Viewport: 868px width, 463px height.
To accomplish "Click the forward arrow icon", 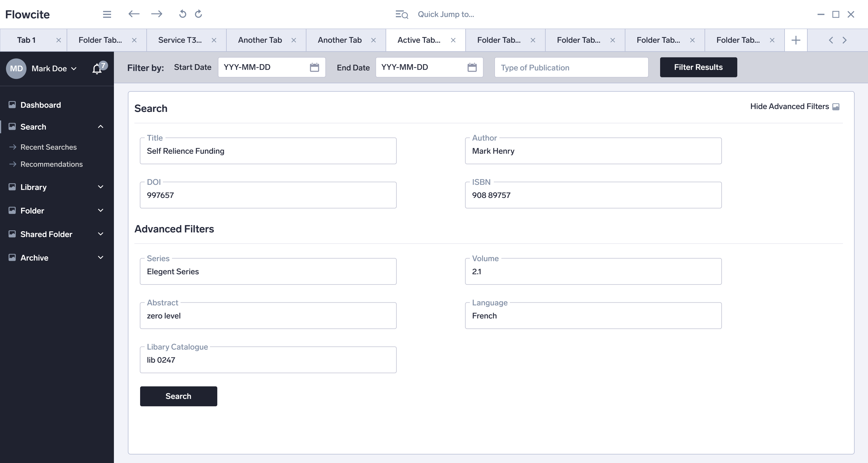I will tap(157, 14).
